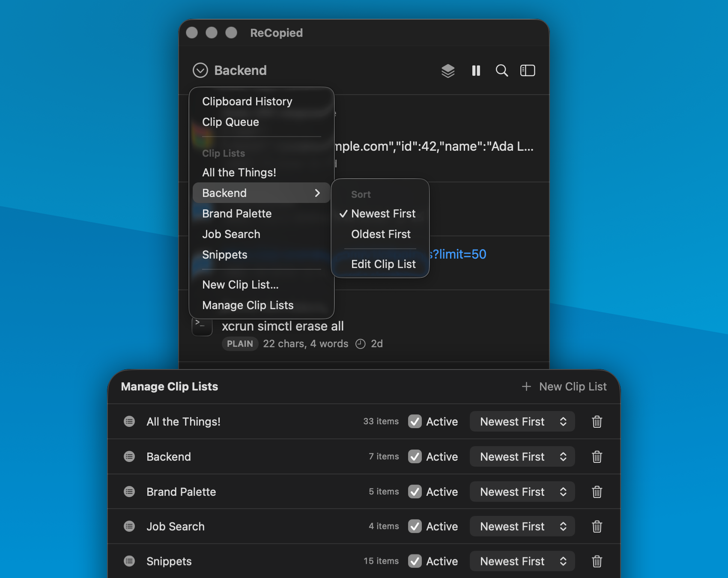Click the drag handle for Snippets row
Image resolution: width=728 pixels, height=578 pixels.
(x=129, y=561)
